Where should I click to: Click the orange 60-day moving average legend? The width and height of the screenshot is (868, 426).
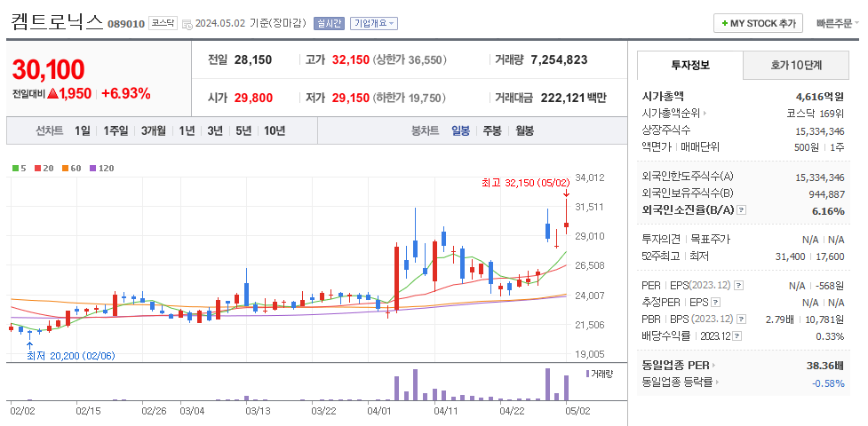(71, 169)
